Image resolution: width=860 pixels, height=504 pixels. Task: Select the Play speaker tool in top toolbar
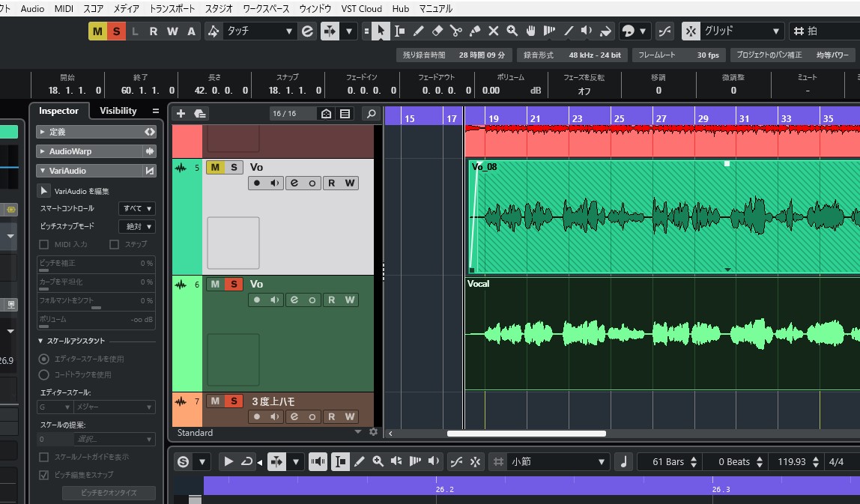pos(587,31)
